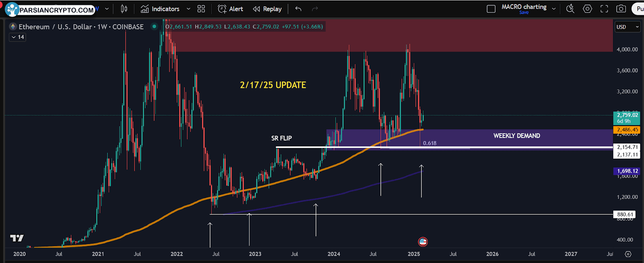The width and height of the screenshot is (644, 263).
Task: Expand the MACRO charting layout dropdown
Action: pos(554,9)
